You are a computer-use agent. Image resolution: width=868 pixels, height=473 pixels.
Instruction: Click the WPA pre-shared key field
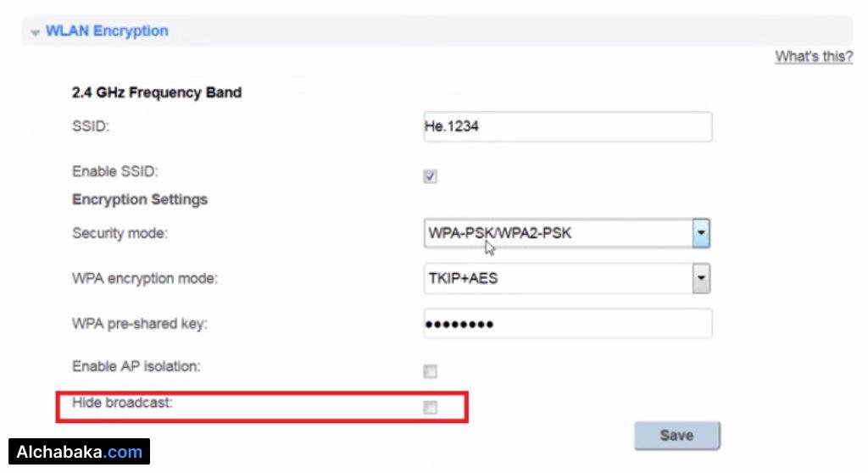tap(567, 324)
